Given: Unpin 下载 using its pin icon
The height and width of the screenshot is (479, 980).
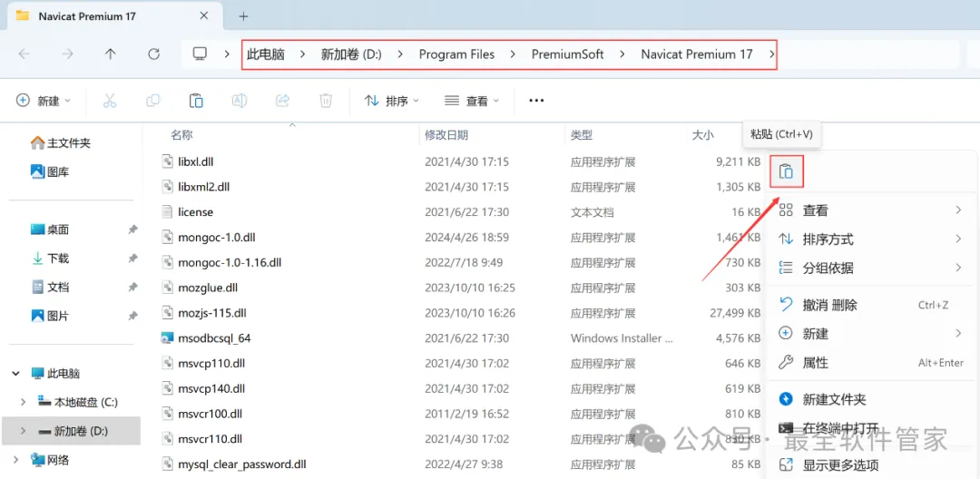Looking at the screenshot, I should [x=132, y=259].
